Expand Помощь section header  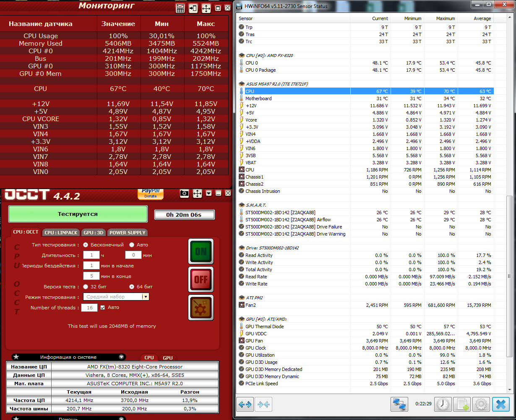pos(68,418)
